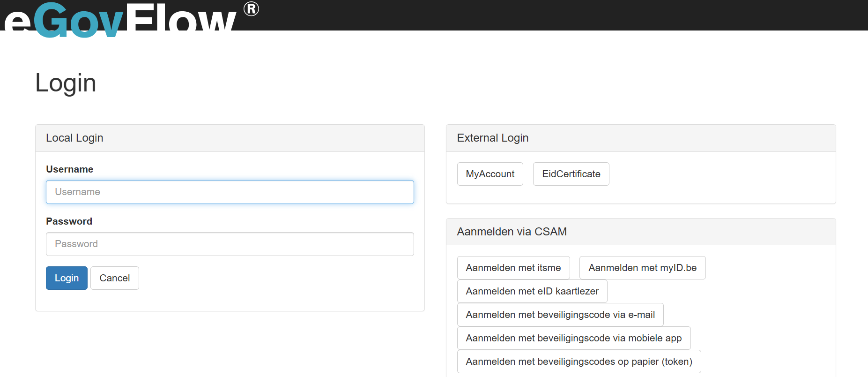Click the External Login panel heading
The image size is (868, 377).
click(493, 138)
